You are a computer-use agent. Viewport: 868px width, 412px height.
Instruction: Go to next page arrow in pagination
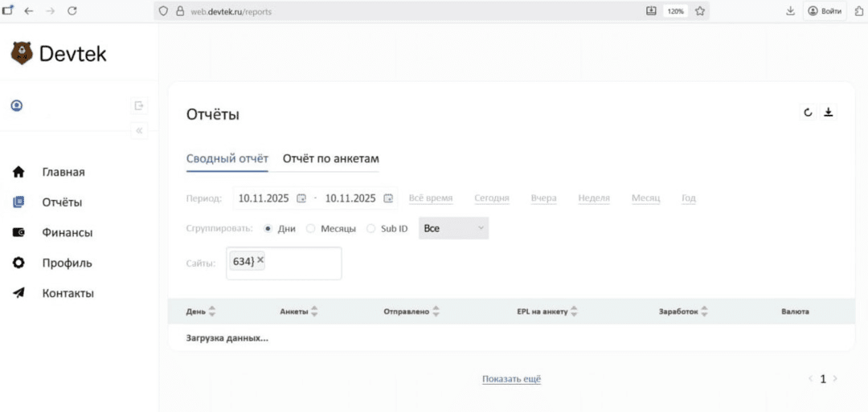tap(835, 379)
